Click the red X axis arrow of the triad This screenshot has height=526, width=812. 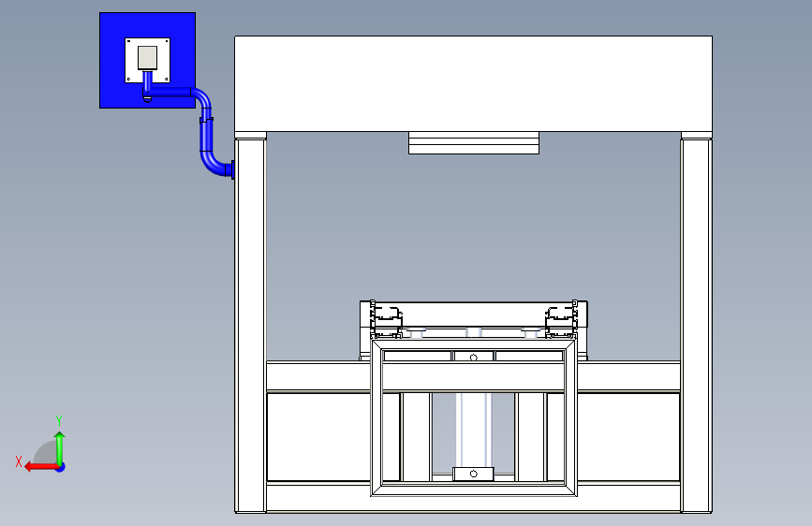[40, 467]
